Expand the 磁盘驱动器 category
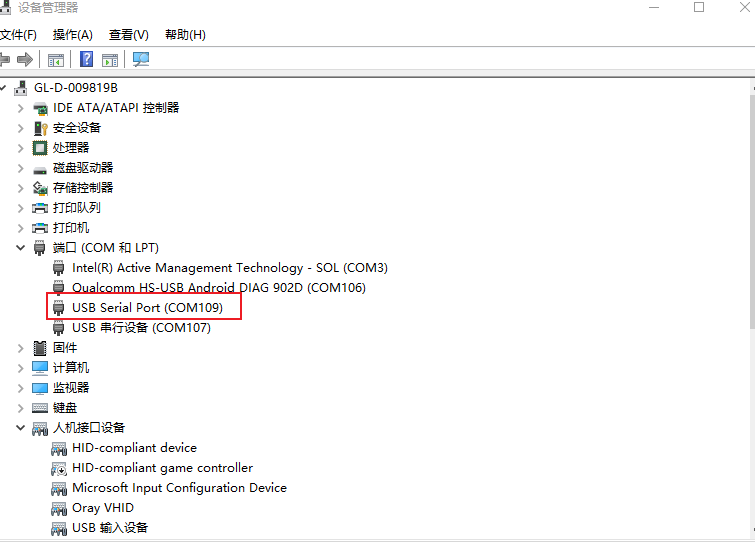The image size is (755, 542). 21,168
